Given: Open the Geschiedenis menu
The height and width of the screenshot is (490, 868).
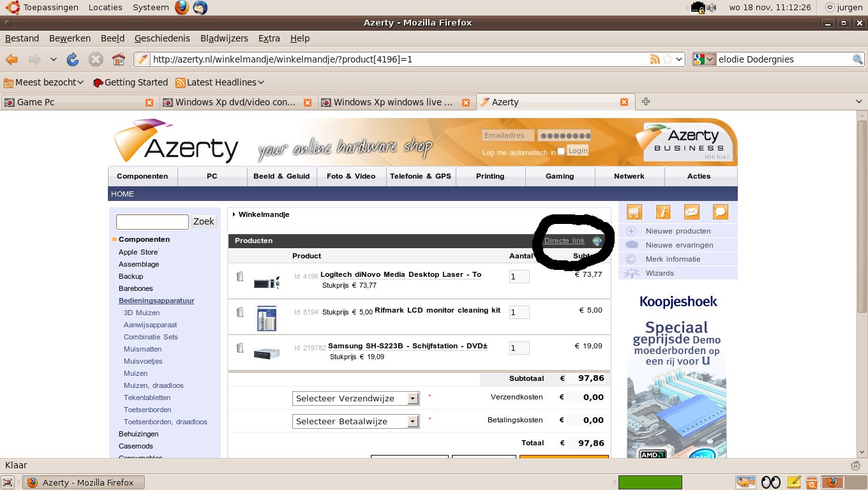Looking at the screenshot, I should (x=162, y=38).
